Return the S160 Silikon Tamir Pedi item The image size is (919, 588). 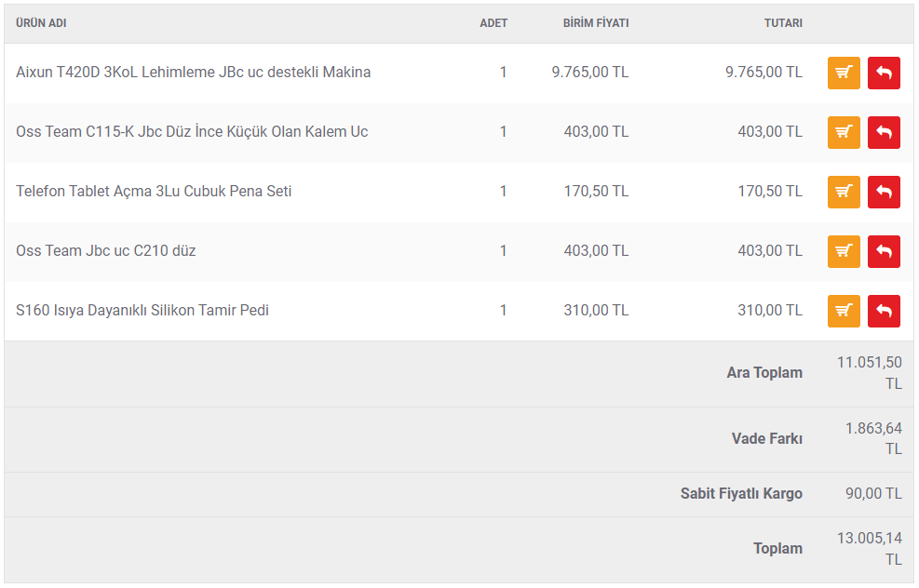tap(884, 311)
